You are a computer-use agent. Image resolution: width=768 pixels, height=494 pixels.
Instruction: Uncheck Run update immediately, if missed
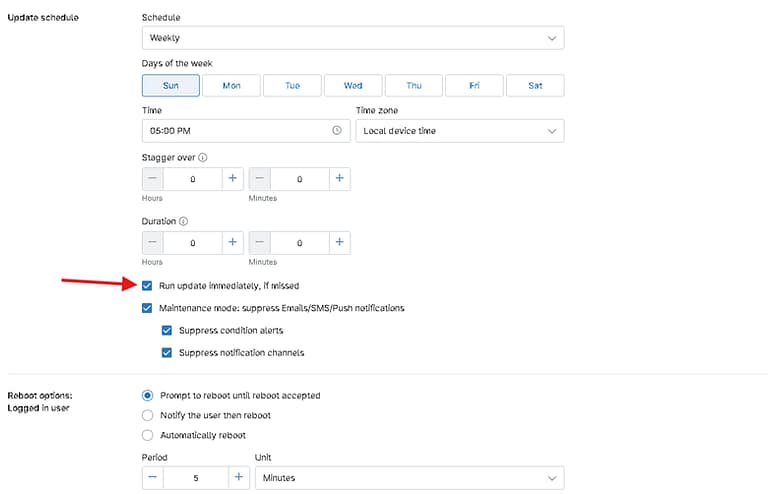tap(147, 285)
